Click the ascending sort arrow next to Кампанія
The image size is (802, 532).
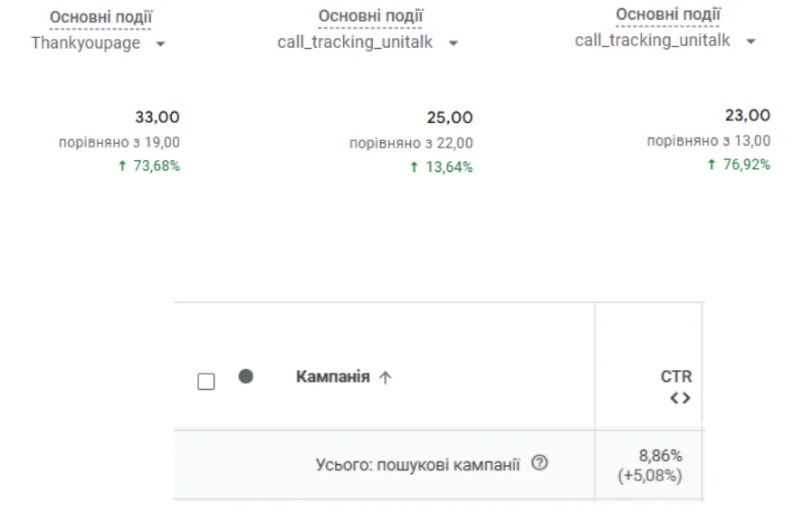click(385, 377)
